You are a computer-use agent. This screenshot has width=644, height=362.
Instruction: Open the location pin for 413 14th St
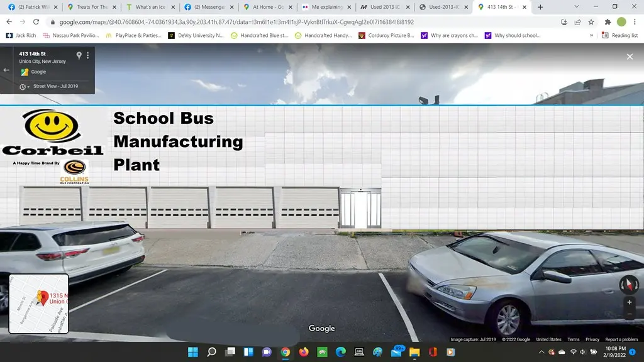(79, 55)
